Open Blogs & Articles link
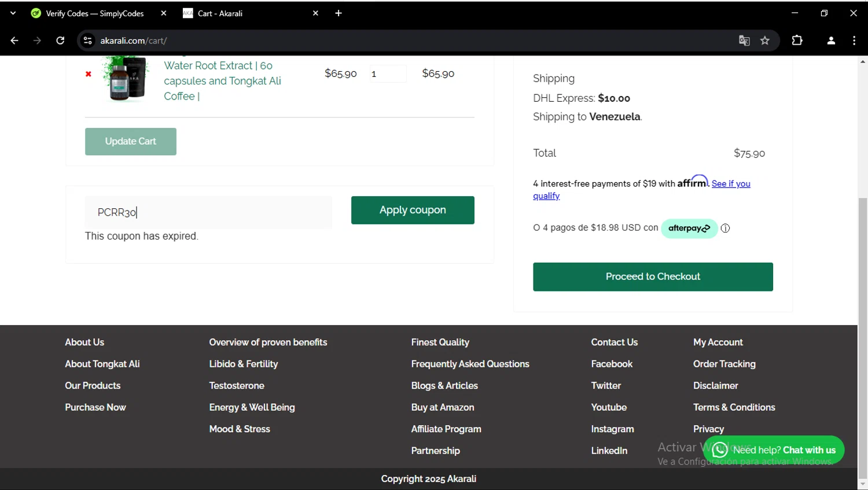Screen dimensions: 868x490 click(x=444, y=386)
